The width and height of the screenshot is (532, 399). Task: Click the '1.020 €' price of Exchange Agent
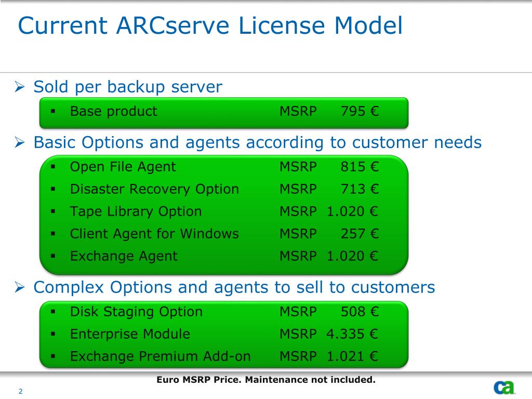click(x=352, y=256)
